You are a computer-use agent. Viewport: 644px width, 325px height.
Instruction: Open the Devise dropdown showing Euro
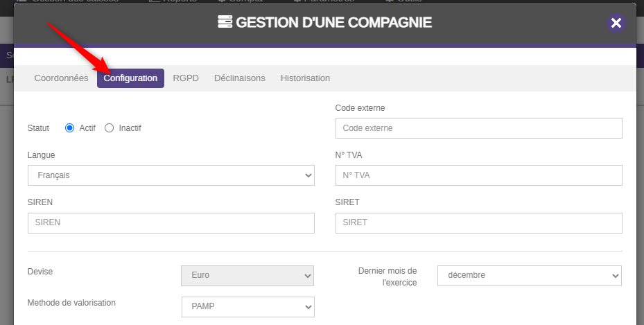point(247,275)
